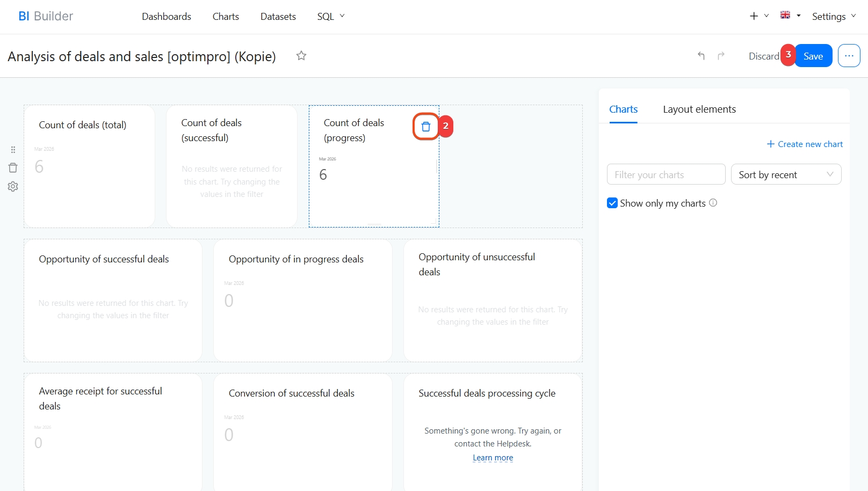Viewport: 868px width, 491px height.
Task: Click the Learn more link
Action: (x=493, y=458)
